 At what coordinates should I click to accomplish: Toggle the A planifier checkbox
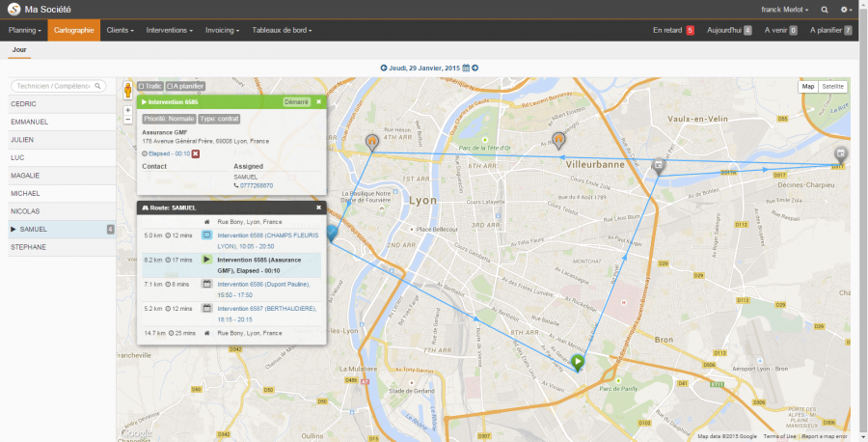point(185,86)
